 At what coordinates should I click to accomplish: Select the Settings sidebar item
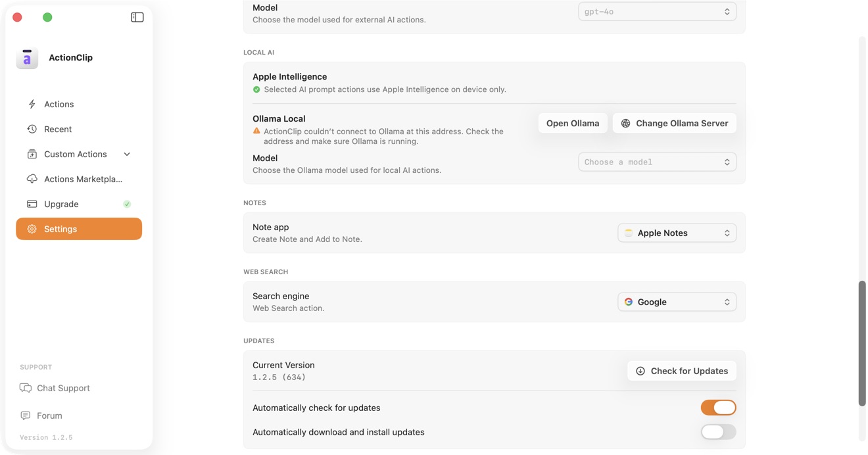tap(79, 229)
